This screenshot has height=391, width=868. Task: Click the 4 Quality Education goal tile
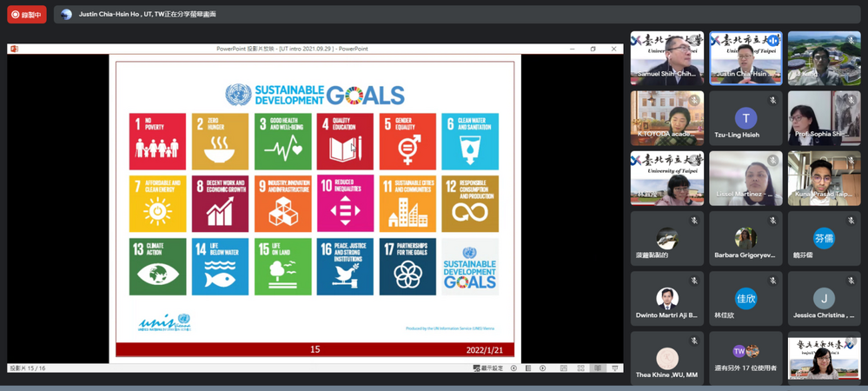(x=346, y=142)
